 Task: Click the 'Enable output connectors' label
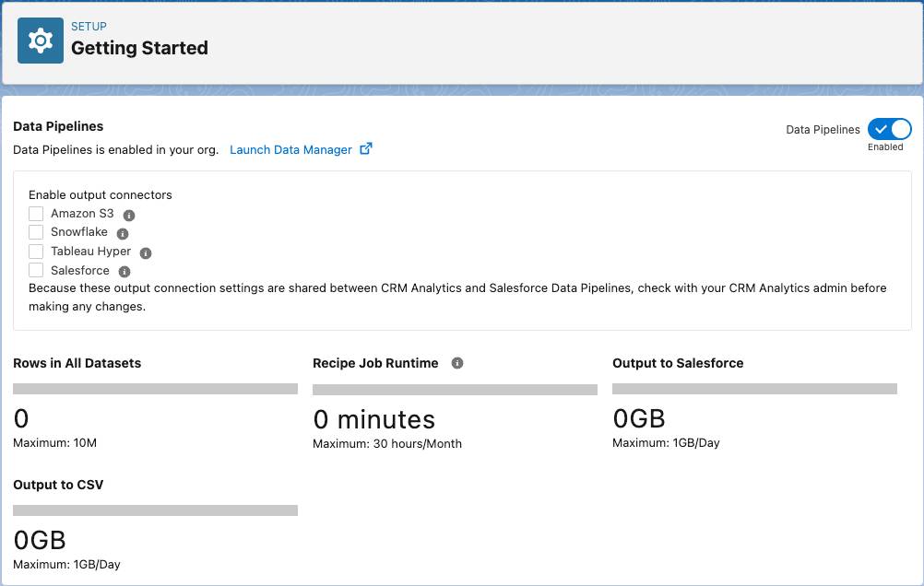click(101, 195)
